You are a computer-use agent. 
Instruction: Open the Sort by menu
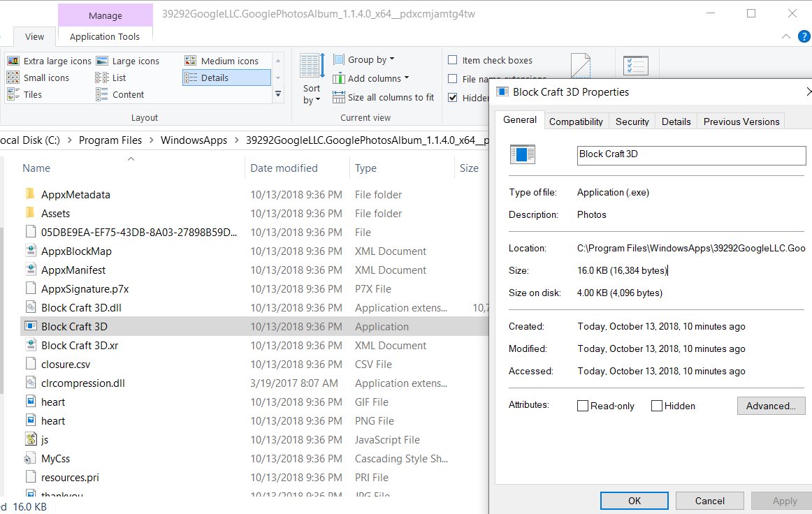click(x=312, y=79)
